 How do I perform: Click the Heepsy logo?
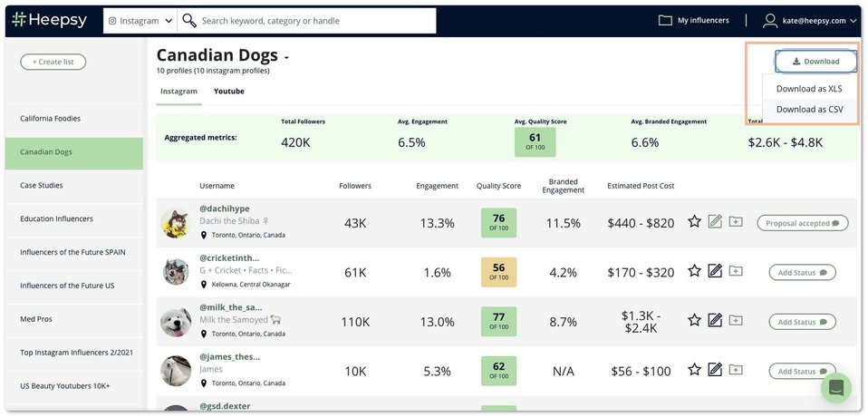(49, 20)
